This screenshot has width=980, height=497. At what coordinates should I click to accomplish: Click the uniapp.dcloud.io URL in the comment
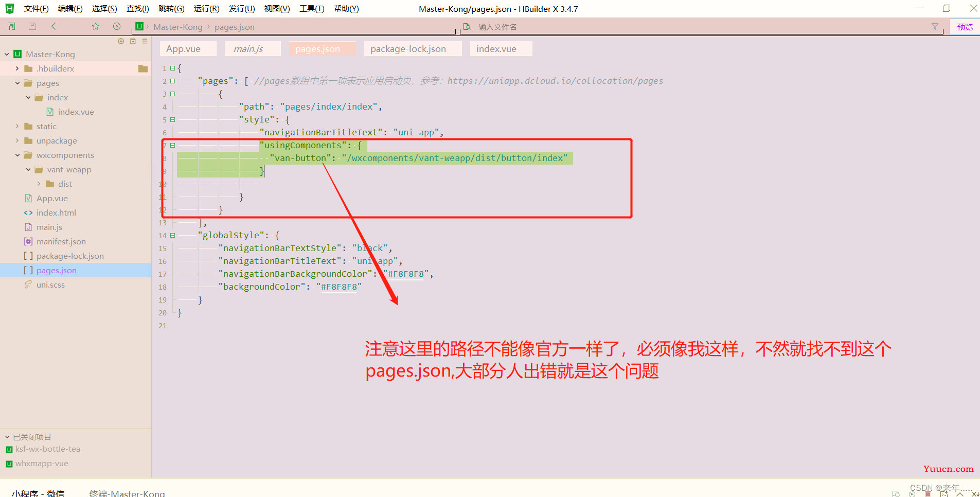555,81
